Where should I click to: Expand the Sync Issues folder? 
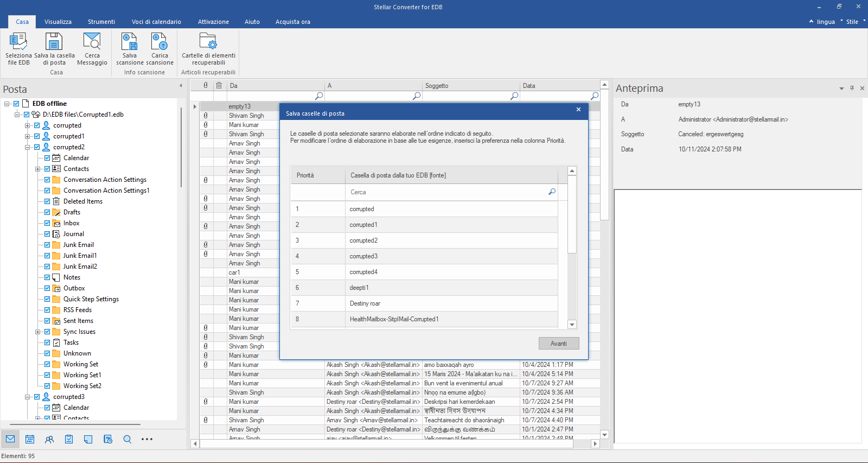[x=37, y=332]
